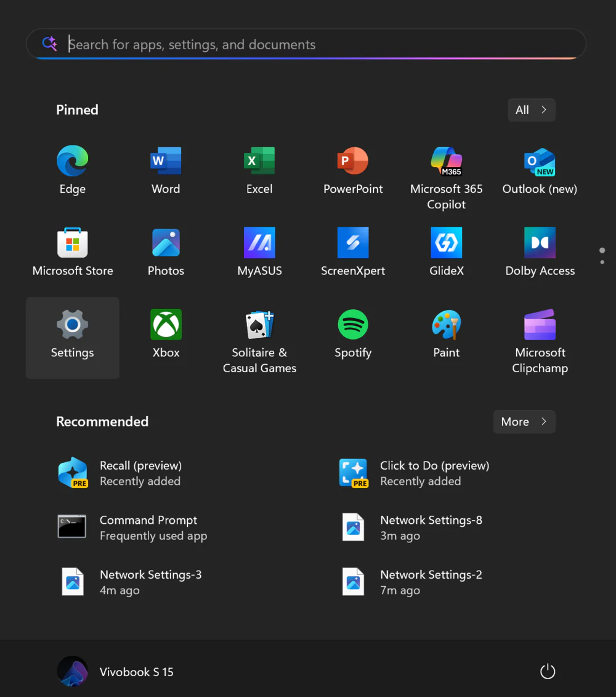616x697 pixels.
Task: Open the Photos app
Action: [166, 252]
